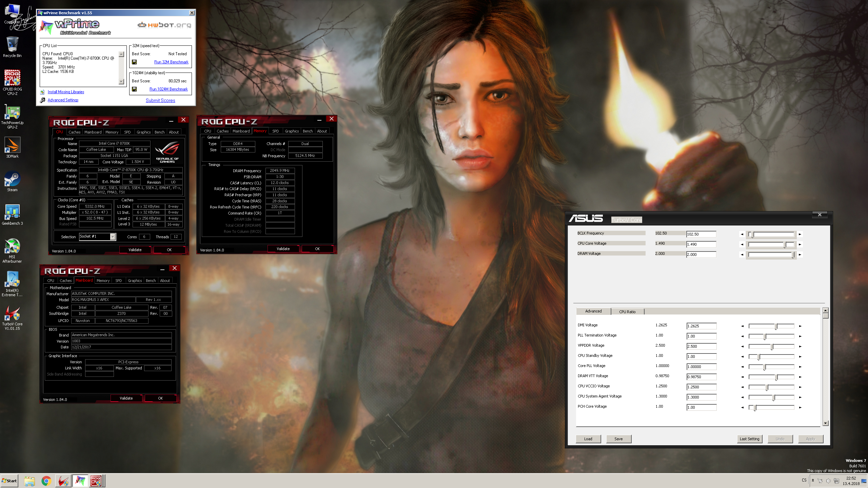Click the save icon for the 32M score
Viewport: 868px width, 488px height.
(134, 62)
